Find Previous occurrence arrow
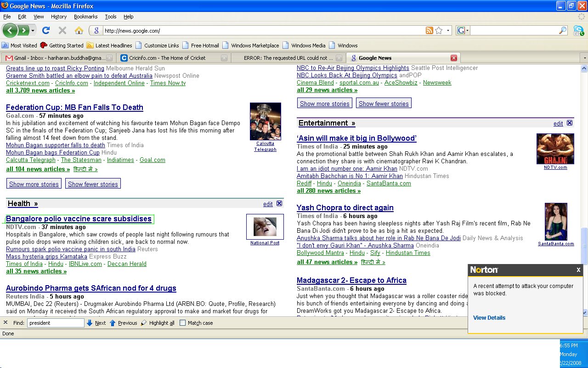The width and height of the screenshot is (588, 368). click(x=123, y=323)
